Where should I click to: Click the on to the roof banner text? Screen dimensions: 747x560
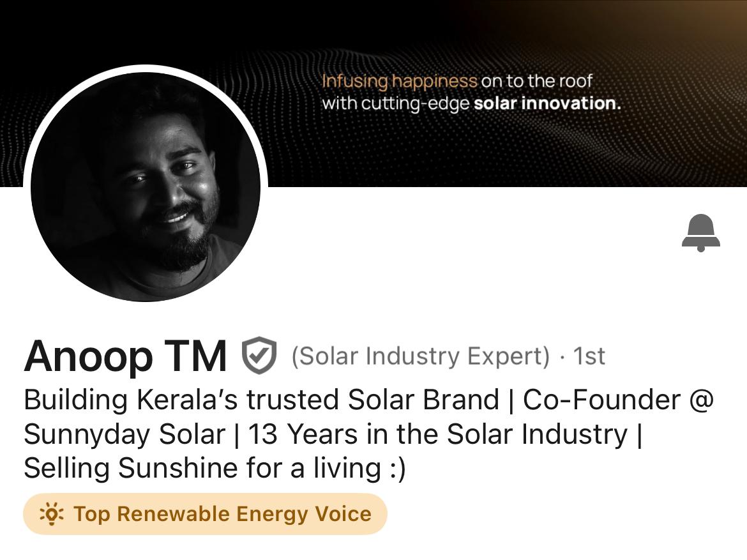pos(536,81)
